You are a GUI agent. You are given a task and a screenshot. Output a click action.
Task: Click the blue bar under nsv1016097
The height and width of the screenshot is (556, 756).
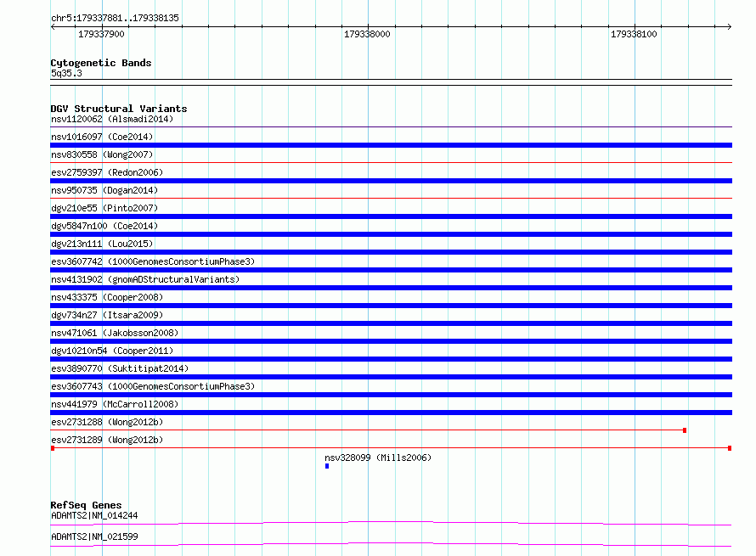click(x=391, y=145)
